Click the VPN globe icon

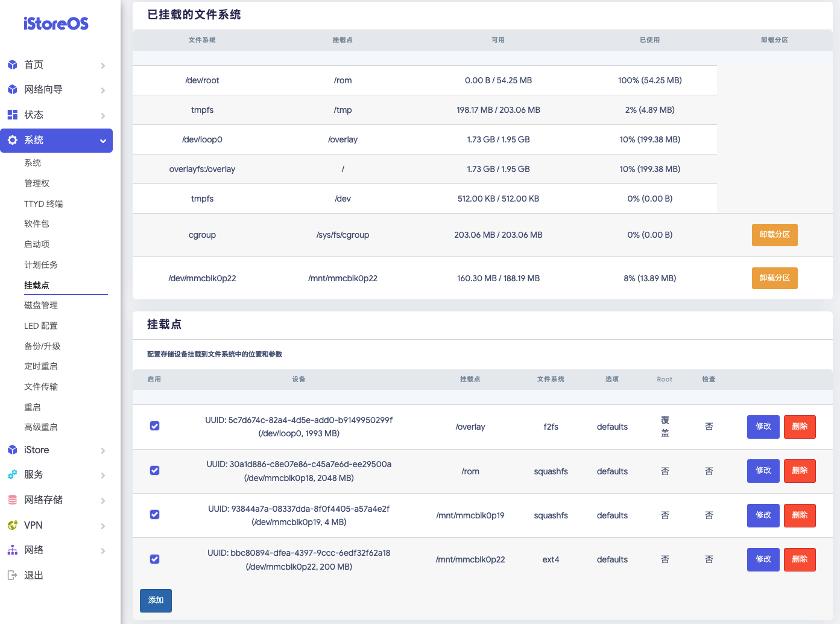(x=13, y=525)
